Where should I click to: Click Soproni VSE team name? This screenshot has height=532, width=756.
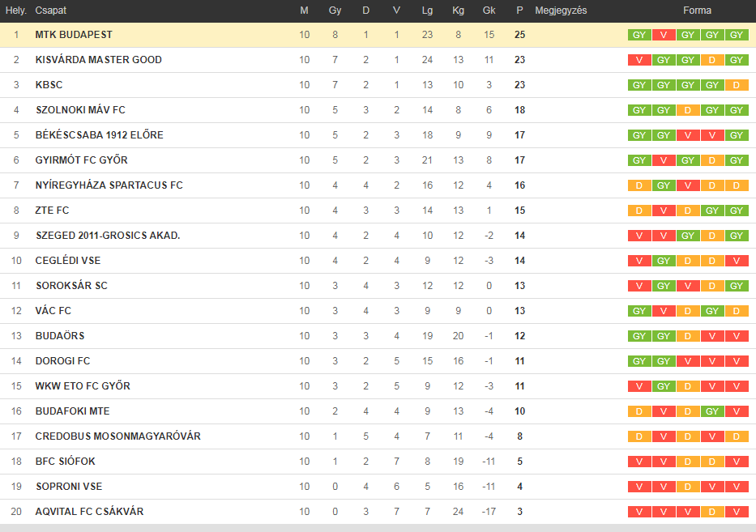(x=69, y=486)
